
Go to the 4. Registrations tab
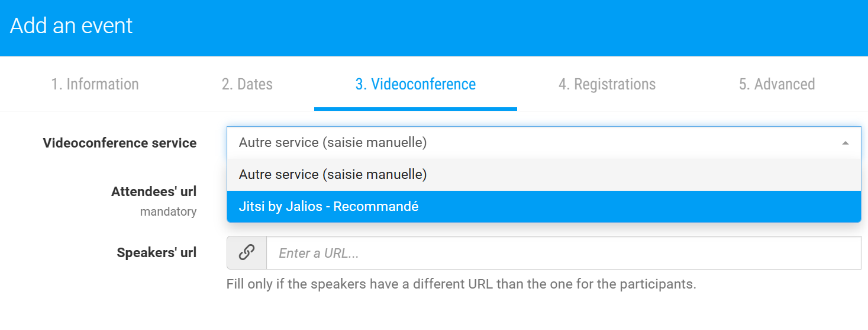pyautogui.click(x=607, y=84)
